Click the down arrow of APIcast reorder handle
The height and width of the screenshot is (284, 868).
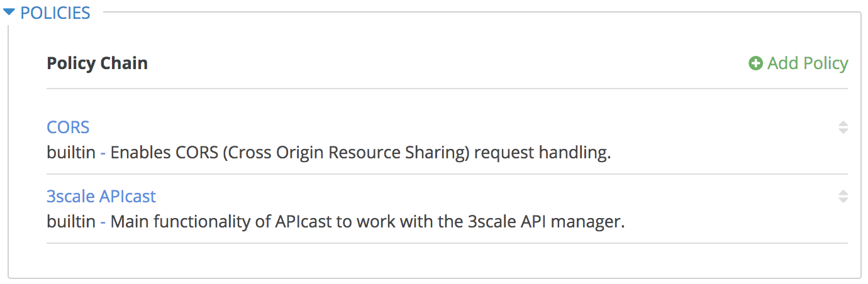[x=843, y=200]
